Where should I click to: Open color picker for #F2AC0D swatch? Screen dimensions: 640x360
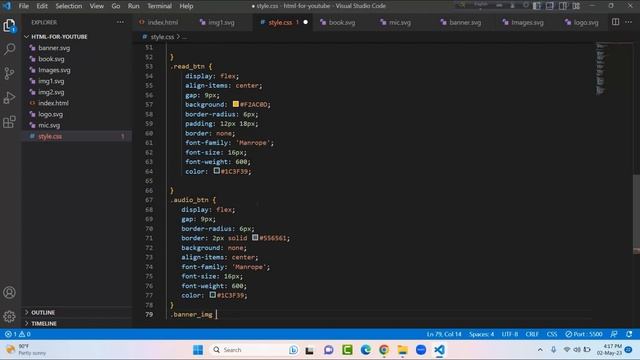[236, 104]
